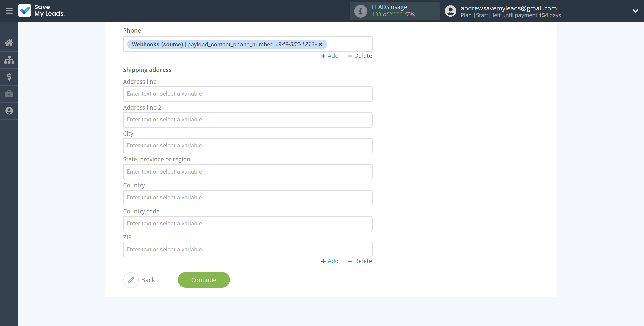Focus the ZIP input field
644x326 pixels.
click(x=248, y=250)
